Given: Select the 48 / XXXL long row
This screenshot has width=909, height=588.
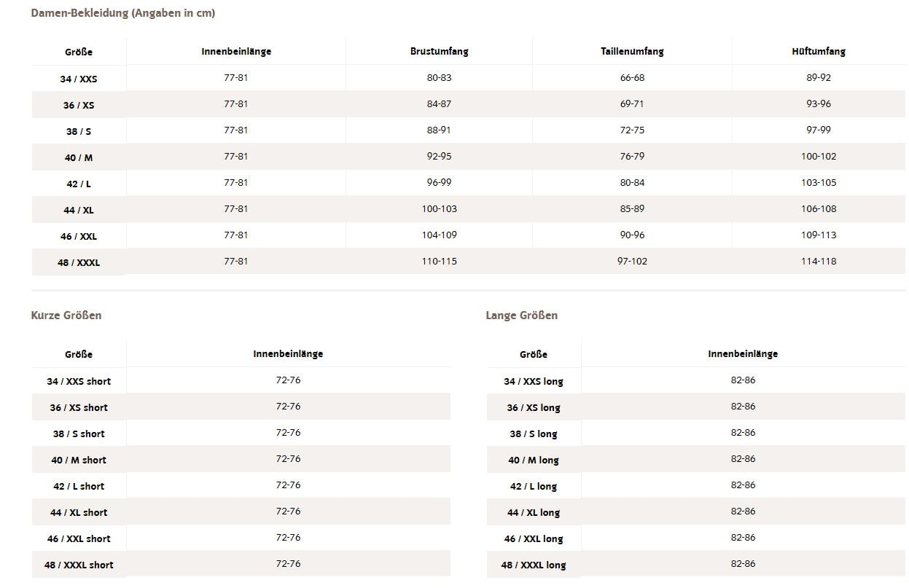Looking at the screenshot, I should coord(696,564).
